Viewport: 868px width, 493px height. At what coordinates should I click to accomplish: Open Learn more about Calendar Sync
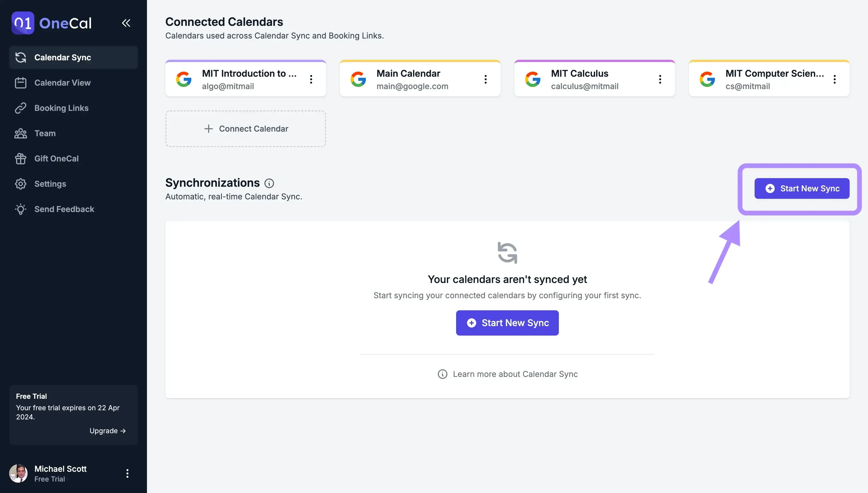pyautogui.click(x=507, y=374)
